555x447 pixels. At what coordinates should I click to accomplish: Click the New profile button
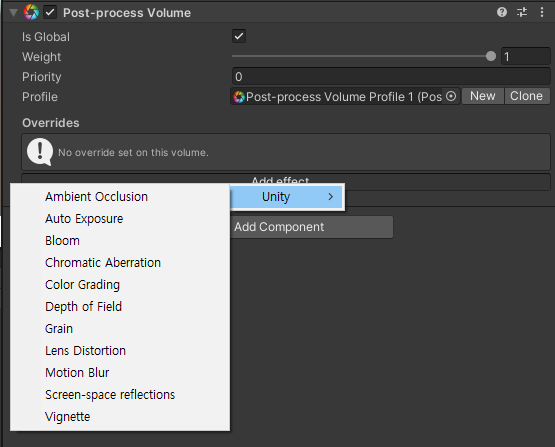[482, 96]
